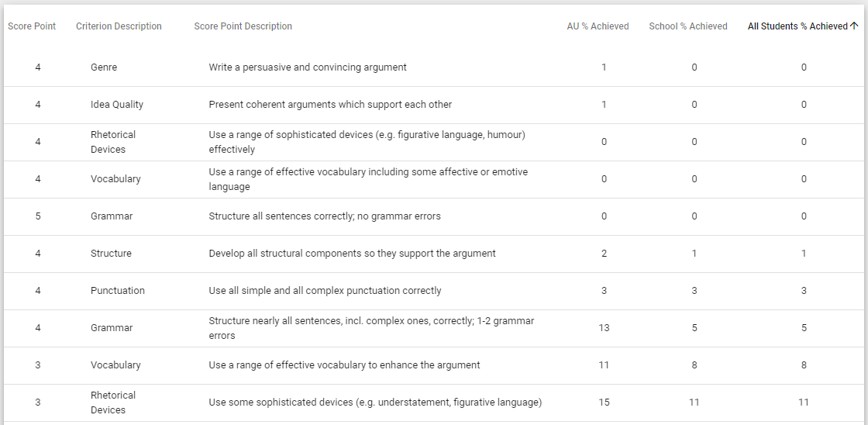The image size is (868, 425).
Task: Sort by Score Point Description header
Action: point(243,26)
